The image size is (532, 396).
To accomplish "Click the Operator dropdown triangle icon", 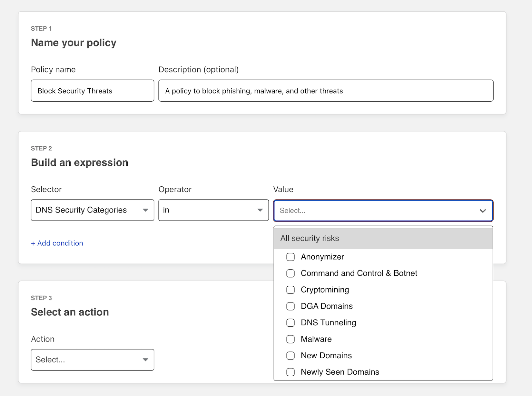I will [x=260, y=210].
